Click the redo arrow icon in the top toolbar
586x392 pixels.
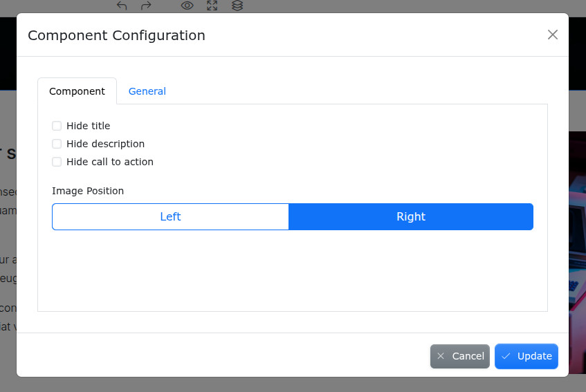[146, 6]
